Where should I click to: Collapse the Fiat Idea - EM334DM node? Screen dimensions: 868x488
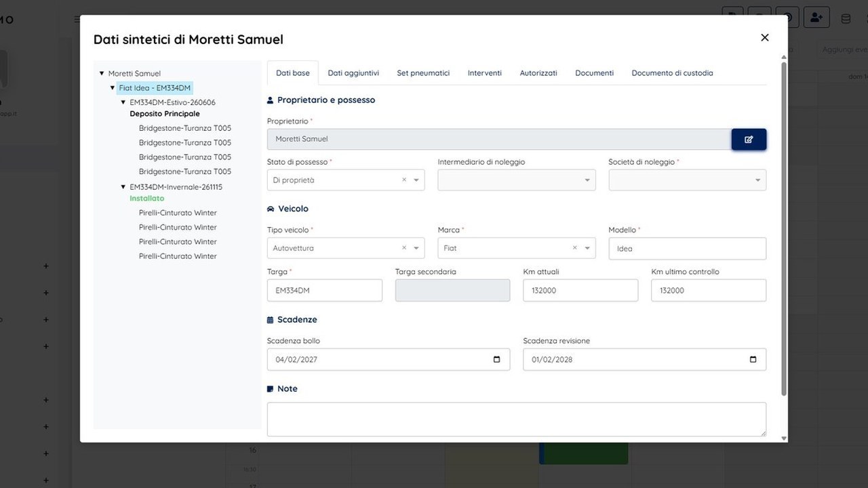click(113, 88)
